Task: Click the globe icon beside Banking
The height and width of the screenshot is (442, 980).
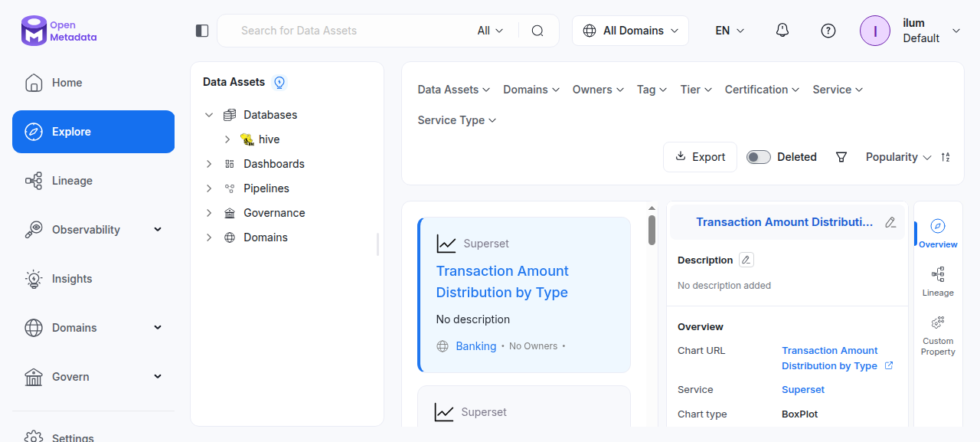Action: 443,346
